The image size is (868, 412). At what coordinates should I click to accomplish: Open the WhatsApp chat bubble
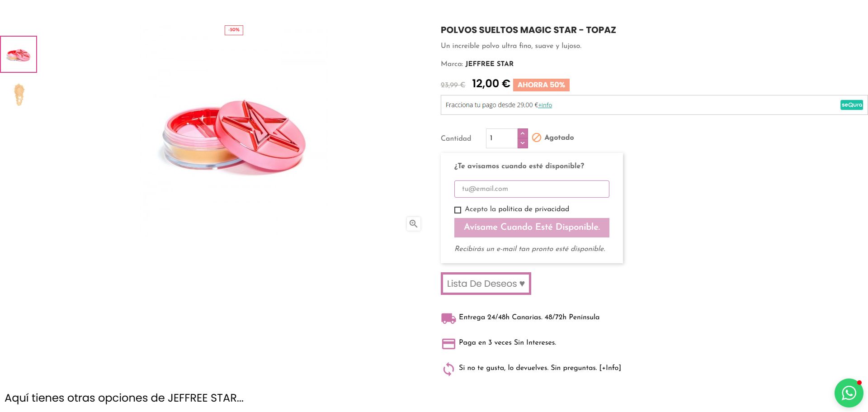pos(849,393)
